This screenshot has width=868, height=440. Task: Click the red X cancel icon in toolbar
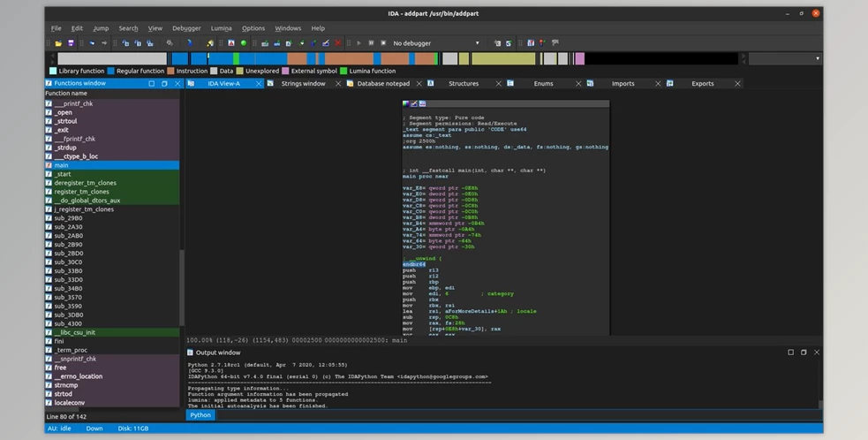pos(338,43)
